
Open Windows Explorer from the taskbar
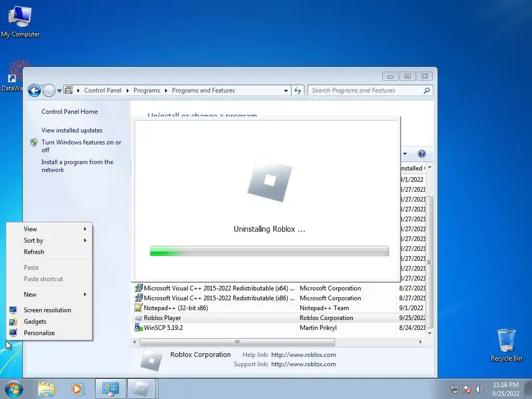point(46,389)
